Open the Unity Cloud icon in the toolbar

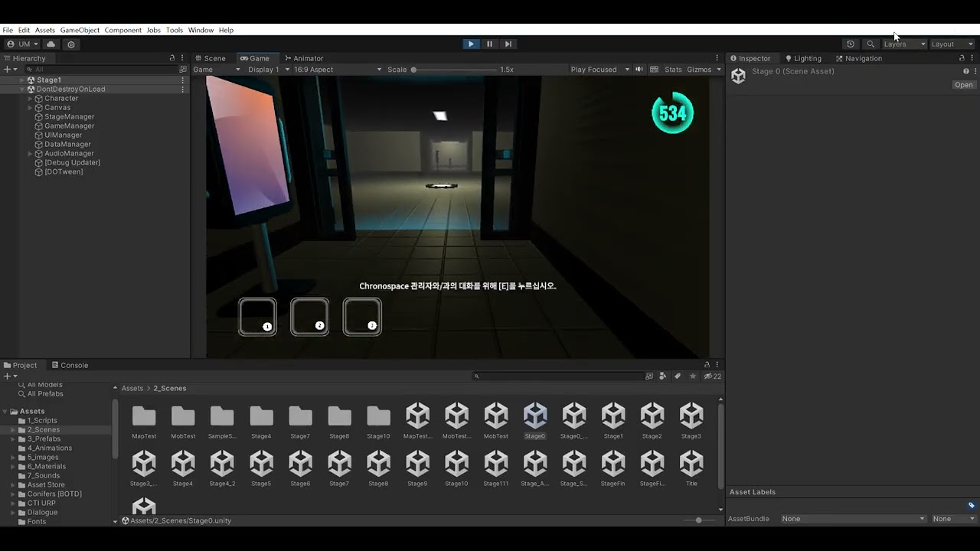click(x=51, y=44)
